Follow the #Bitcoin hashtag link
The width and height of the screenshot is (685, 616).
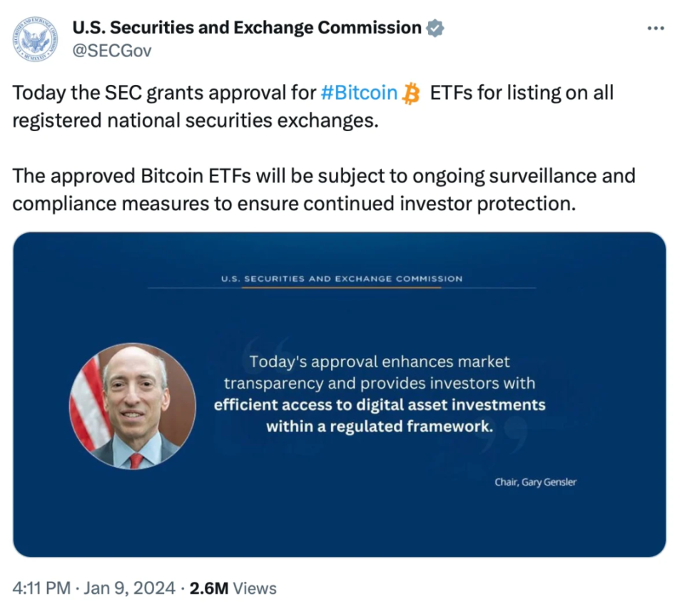click(359, 93)
